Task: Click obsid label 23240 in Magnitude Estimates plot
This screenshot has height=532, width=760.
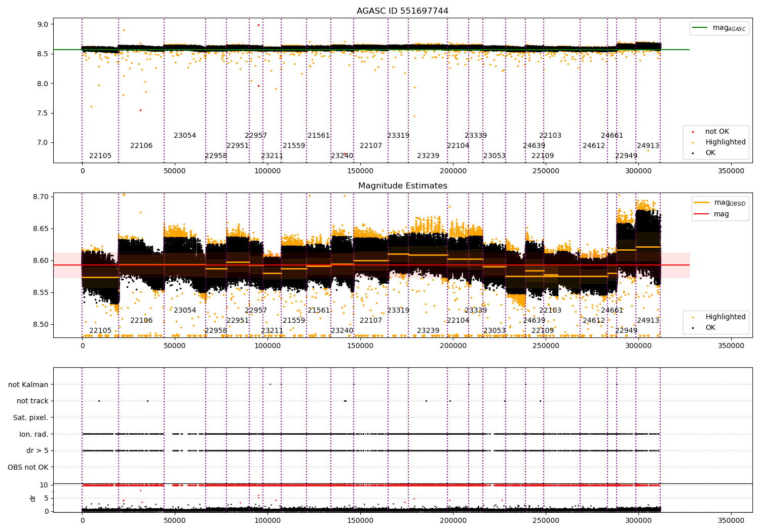Action: (x=342, y=331)
